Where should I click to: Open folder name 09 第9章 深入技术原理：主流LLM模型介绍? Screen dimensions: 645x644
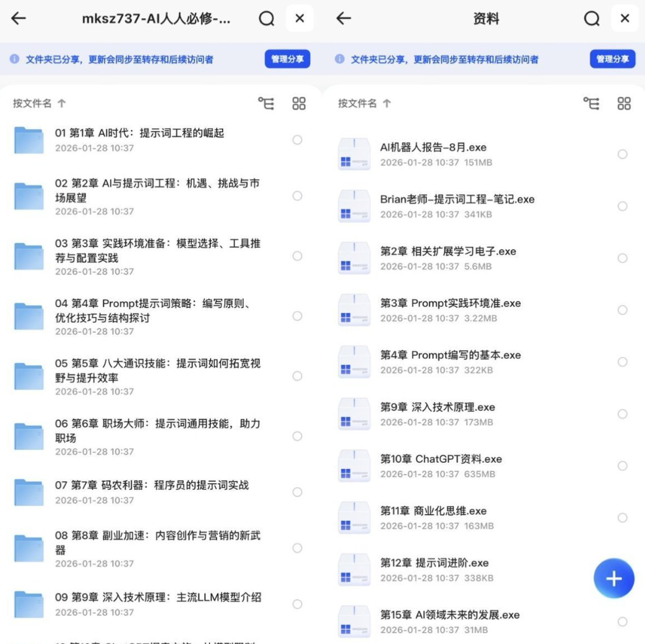click(158, 597)
